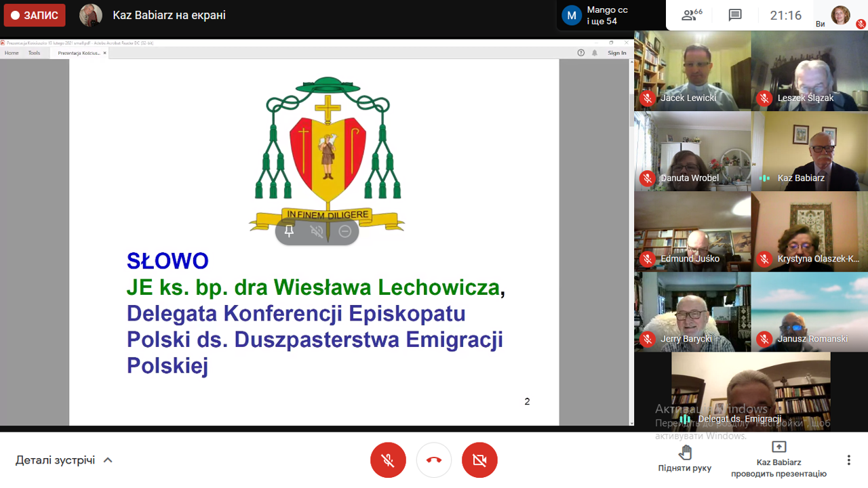
Task: Click the remove (minus circle) icon on overlay
Action: (x=344, y=231)
